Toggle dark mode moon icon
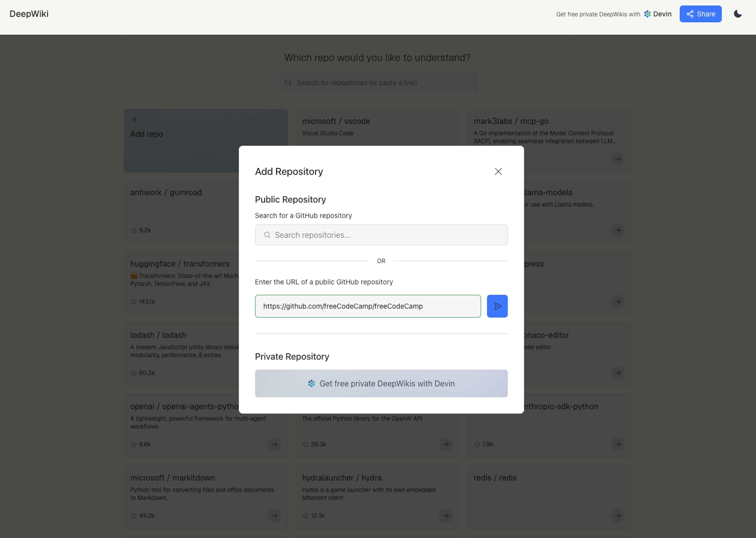756x538 pixels. 737,14
